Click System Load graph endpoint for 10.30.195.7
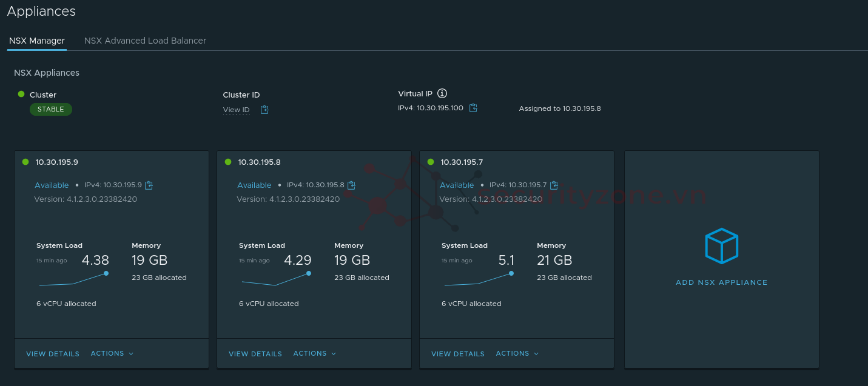868x386 pixels. point(511,273)
